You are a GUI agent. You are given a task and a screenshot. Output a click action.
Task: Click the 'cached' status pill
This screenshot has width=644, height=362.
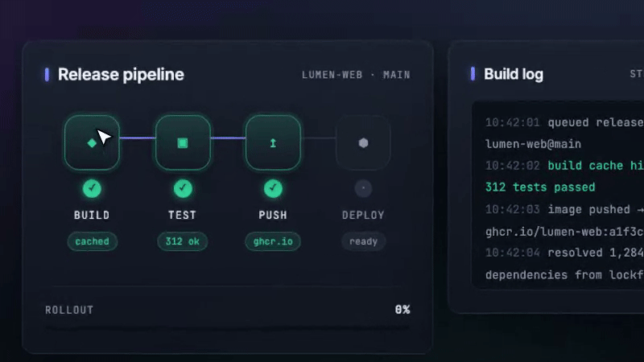pos(93,241)
